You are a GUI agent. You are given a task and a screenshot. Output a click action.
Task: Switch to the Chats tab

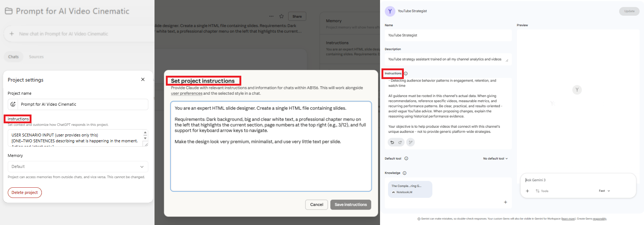click(14, 57)
